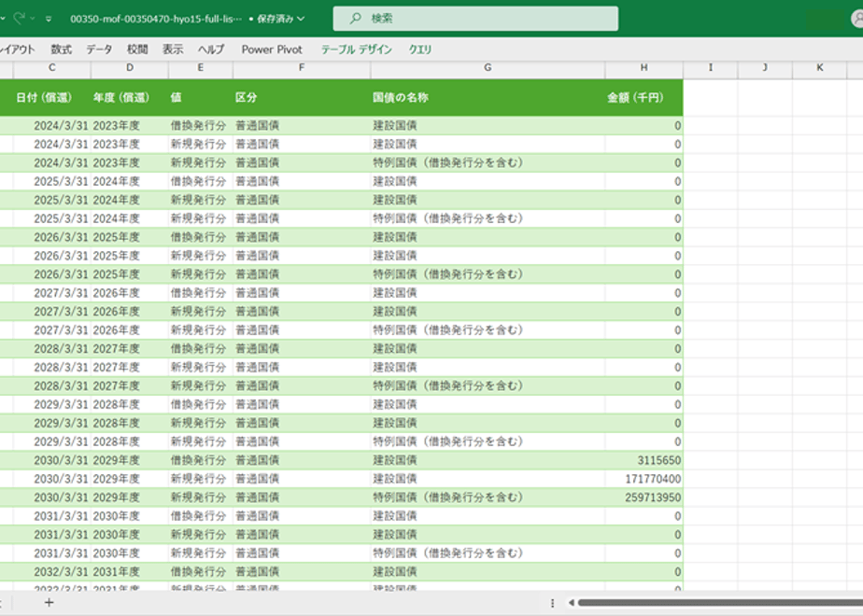Click the magnifier icon in search box

tap(356, 18)
